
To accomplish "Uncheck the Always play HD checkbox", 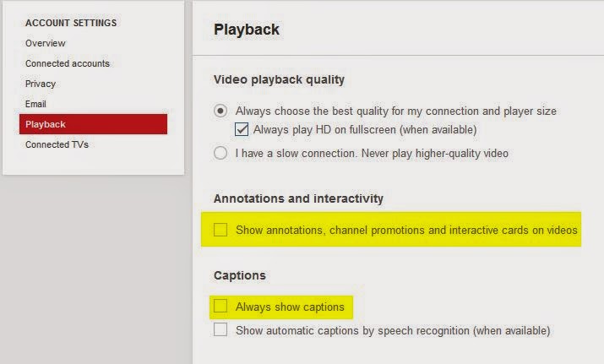I will pos(242,130).
